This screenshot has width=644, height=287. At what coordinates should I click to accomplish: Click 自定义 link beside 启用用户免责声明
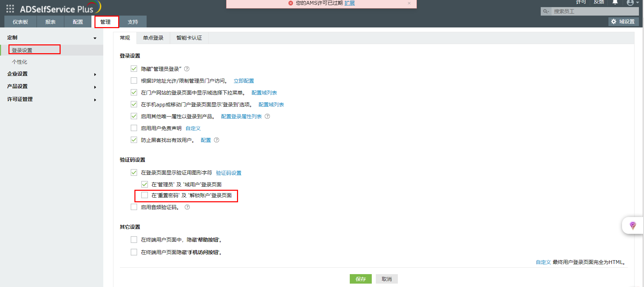point(193,128)
